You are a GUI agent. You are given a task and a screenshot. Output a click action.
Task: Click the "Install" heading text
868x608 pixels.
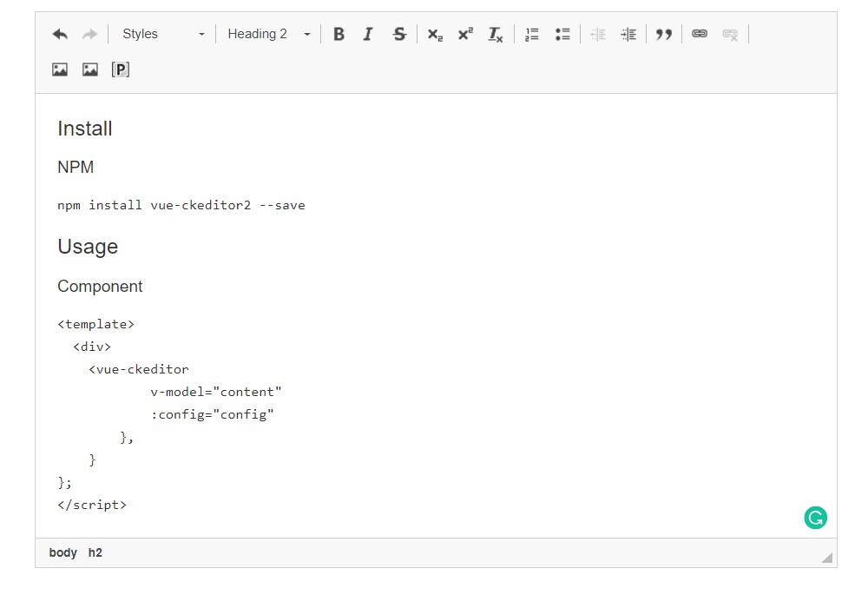pos(85,129)
